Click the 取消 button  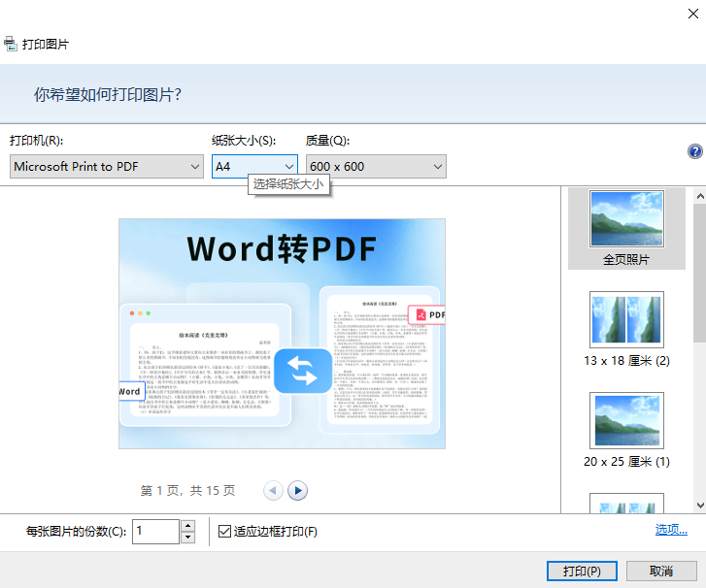tap(661, 571)
